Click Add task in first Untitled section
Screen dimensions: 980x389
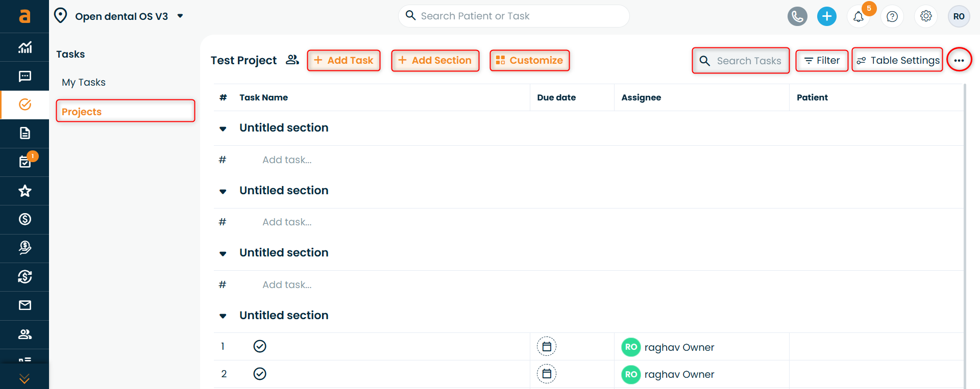[287, 160]
